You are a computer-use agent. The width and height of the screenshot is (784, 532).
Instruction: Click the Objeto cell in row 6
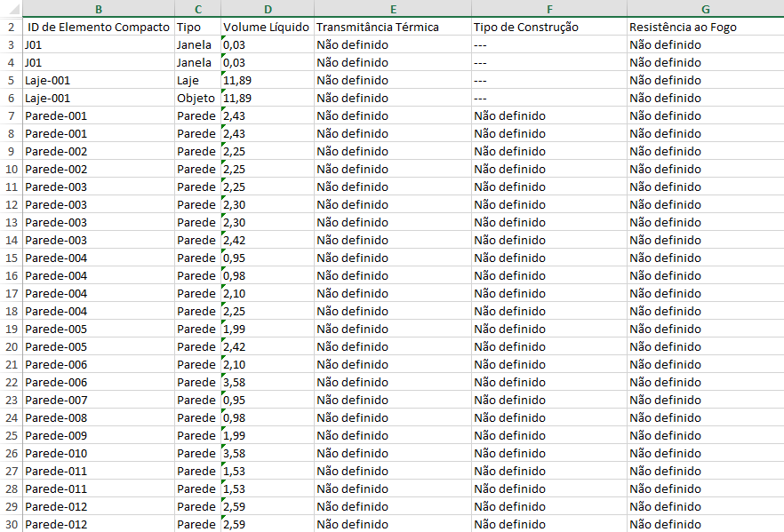click(197, 98)
